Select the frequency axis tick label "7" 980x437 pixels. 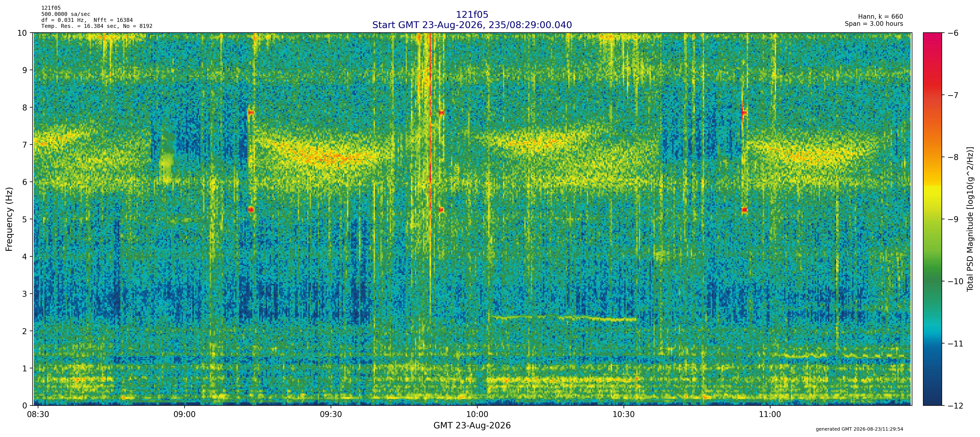tap(25, 145)
